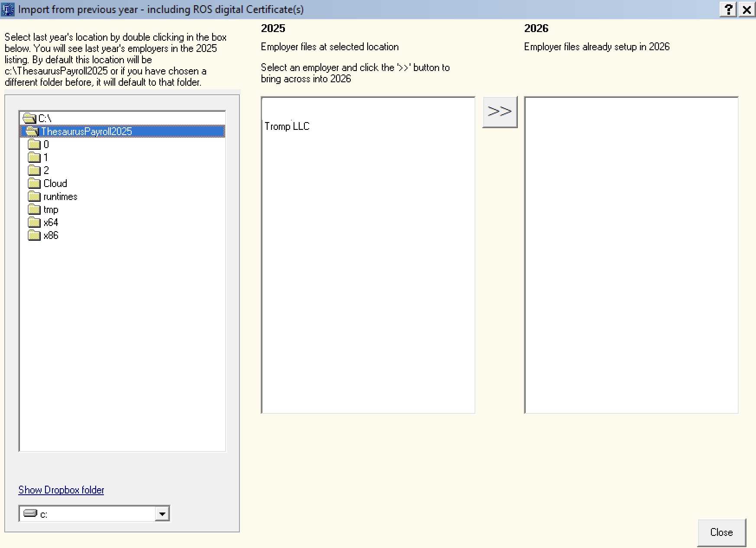The width and height of the screenshot is (756, 548).
Task: Select folder named 2 in tree
Action: pyautogui.click(x=46, y=171)
